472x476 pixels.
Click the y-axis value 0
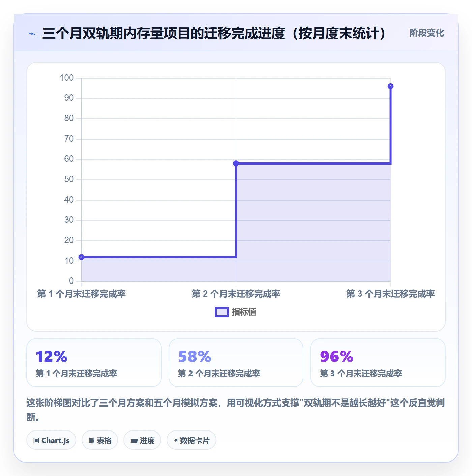click(71, 281)
